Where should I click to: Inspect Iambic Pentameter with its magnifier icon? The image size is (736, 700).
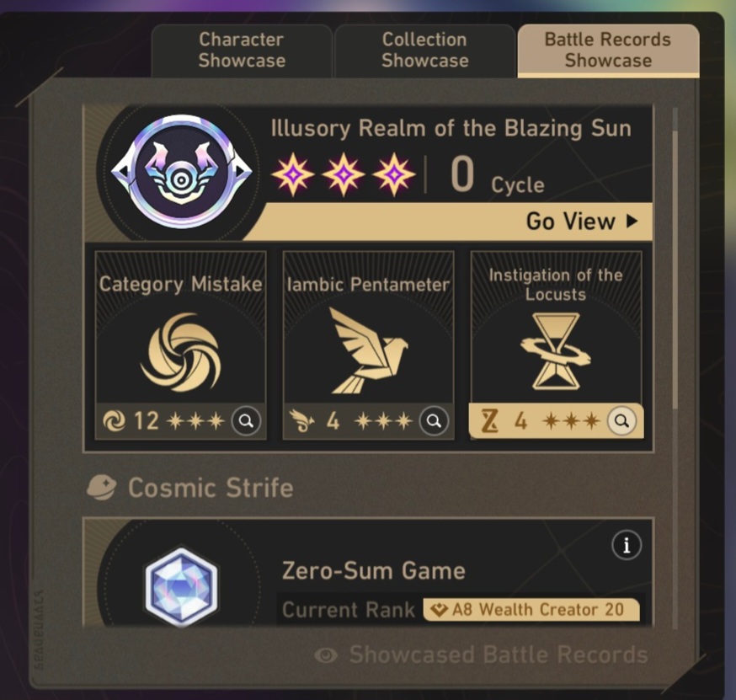(434, 420)
